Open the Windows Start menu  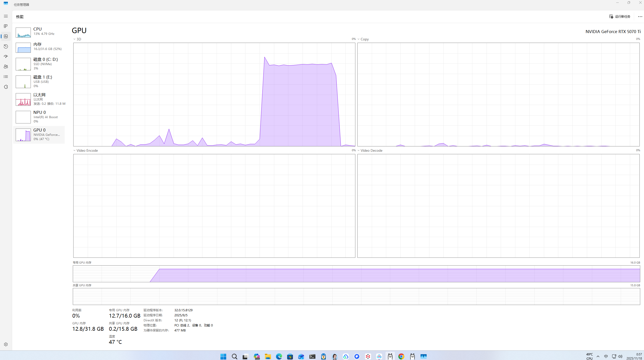pyautogui.click(x=223, y=356)
